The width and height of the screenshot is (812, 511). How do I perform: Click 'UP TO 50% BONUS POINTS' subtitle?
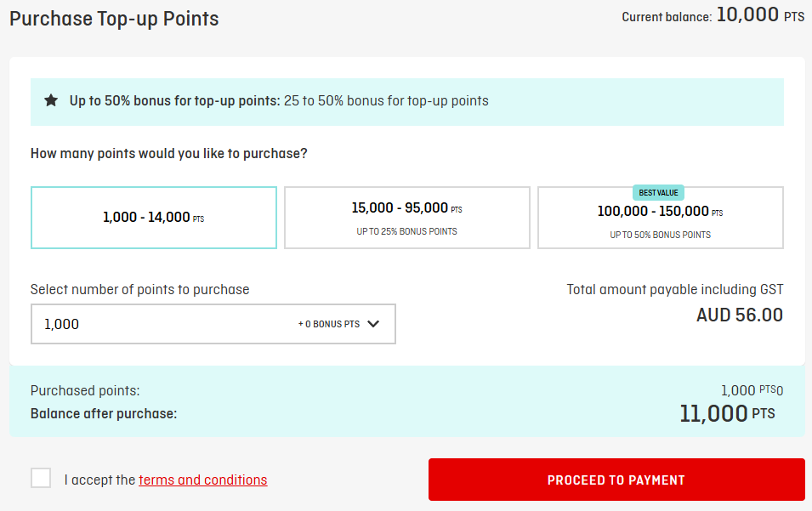tap(661, 235)
